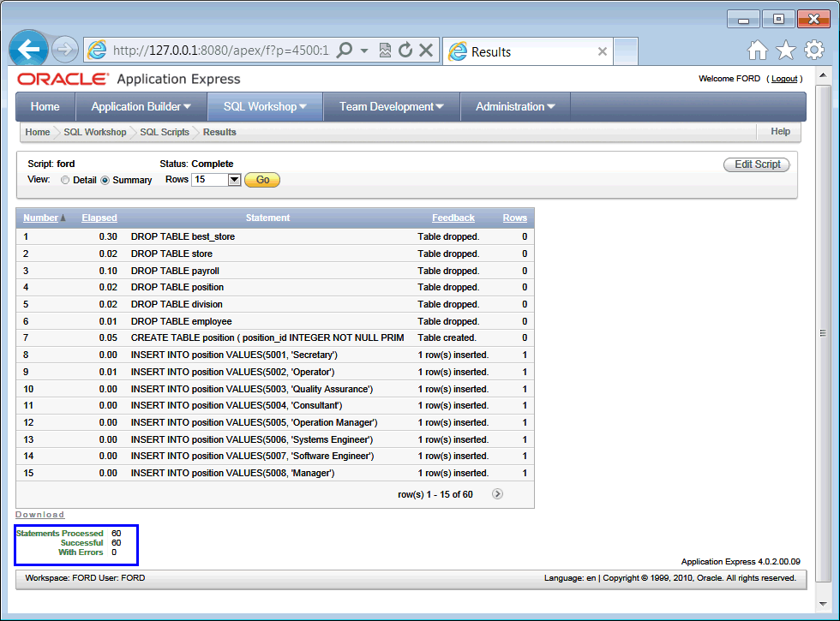Select the 'DROP TABLE employee' statement
Image resolution: width=840 pixels, height=621 pixels.
tap(182, 321)
